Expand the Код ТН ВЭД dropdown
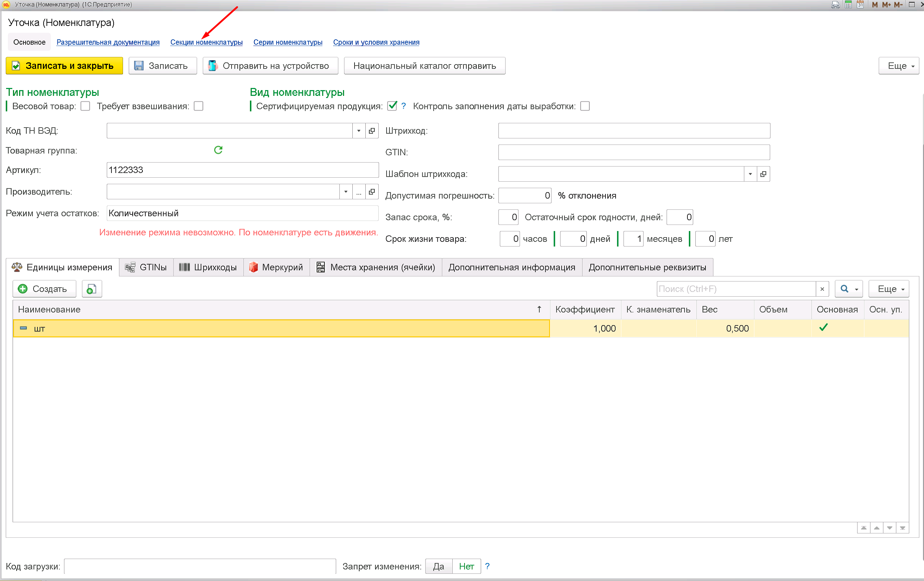This screenshot has width=924, height=581. coord(359,131)
